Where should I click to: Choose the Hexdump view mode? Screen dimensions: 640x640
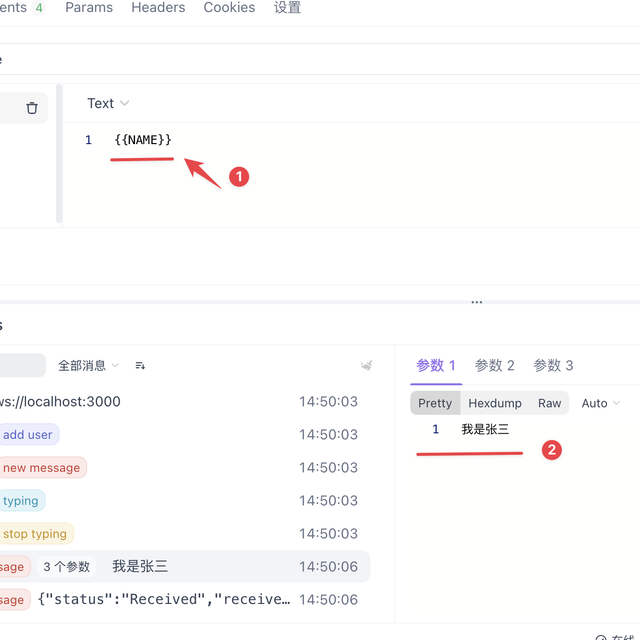[495, 403]
